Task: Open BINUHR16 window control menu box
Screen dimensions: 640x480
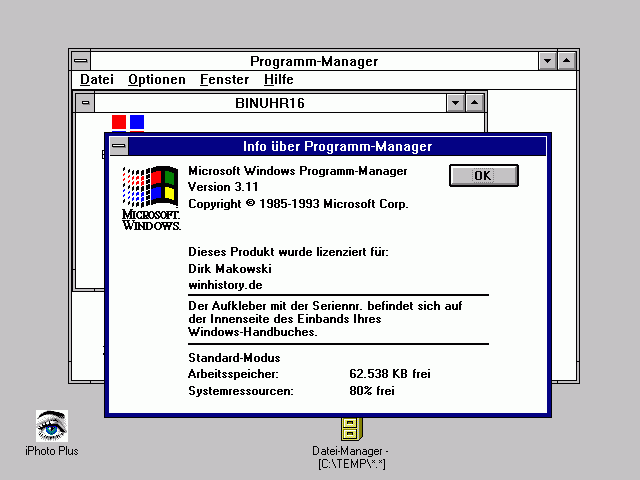Action: click(85, 102)
